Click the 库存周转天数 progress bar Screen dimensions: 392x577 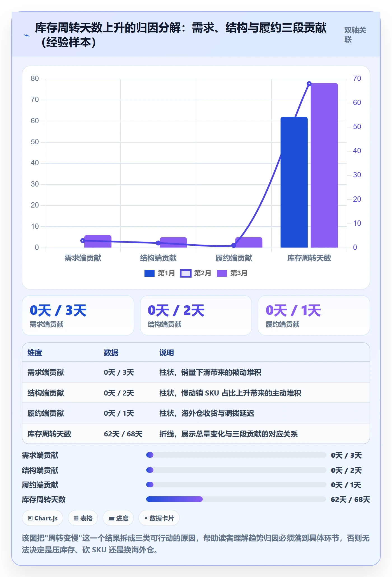[x=236, y=499]
